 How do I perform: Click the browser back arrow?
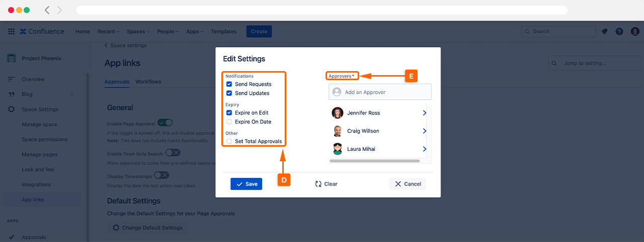(47, 10)
